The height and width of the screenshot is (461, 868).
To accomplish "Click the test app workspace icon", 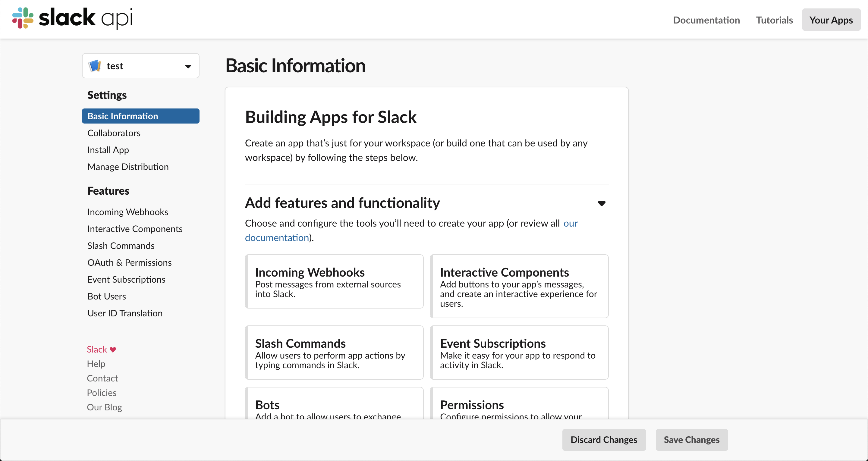I will coord(95,66).
